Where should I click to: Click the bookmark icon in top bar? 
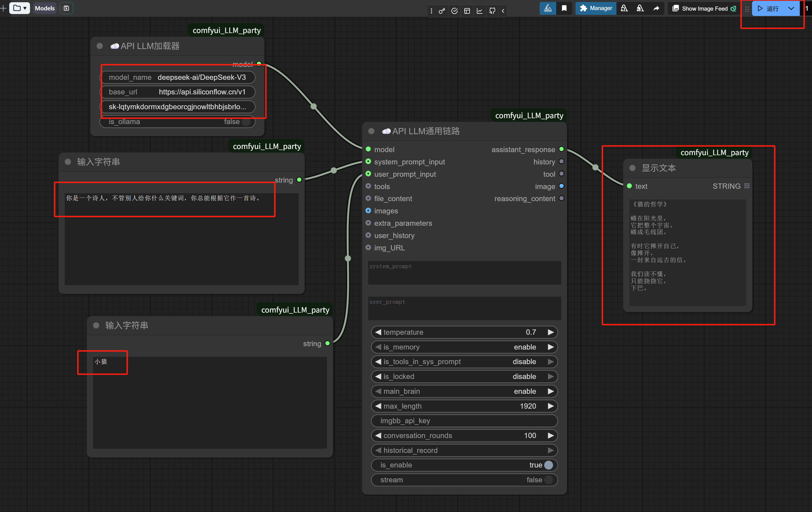pos(564,8)
